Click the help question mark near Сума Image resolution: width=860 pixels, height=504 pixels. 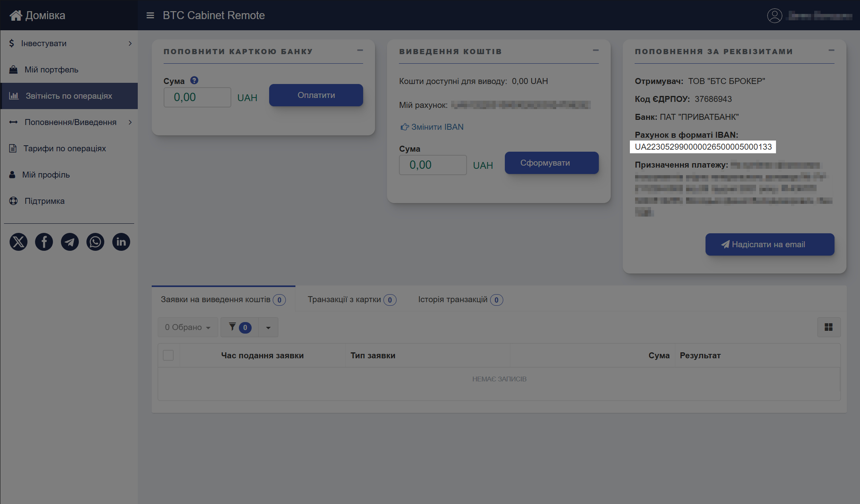coord(194,80)
